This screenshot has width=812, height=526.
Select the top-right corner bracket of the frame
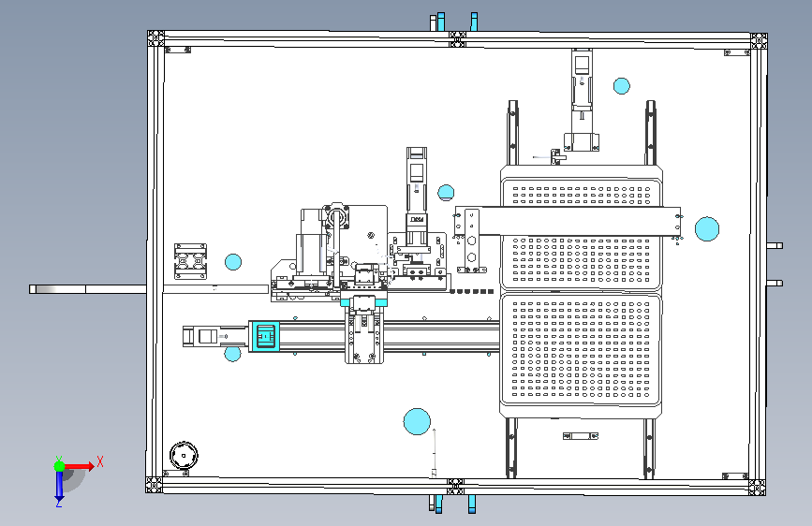(x=759, y=40)
